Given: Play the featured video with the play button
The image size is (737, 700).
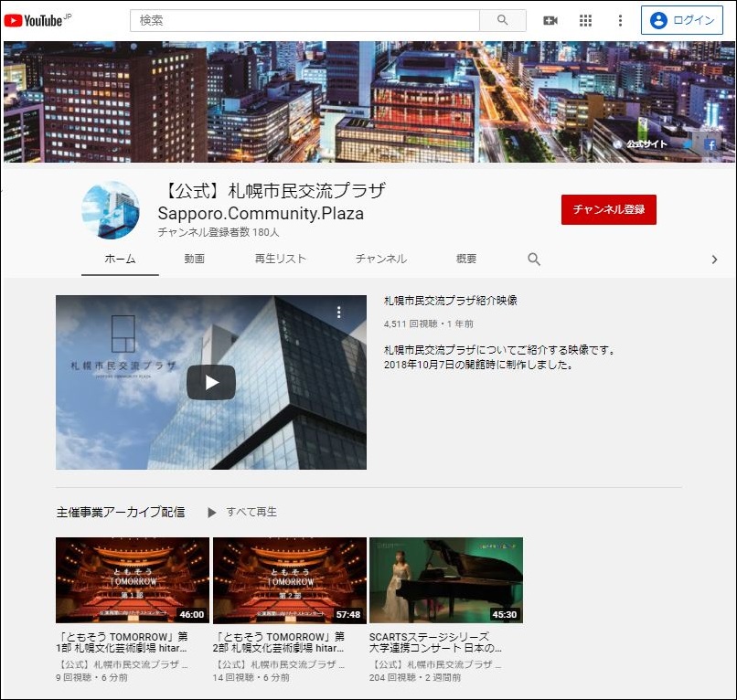Looking at the screenshot, I should [211, 382].
